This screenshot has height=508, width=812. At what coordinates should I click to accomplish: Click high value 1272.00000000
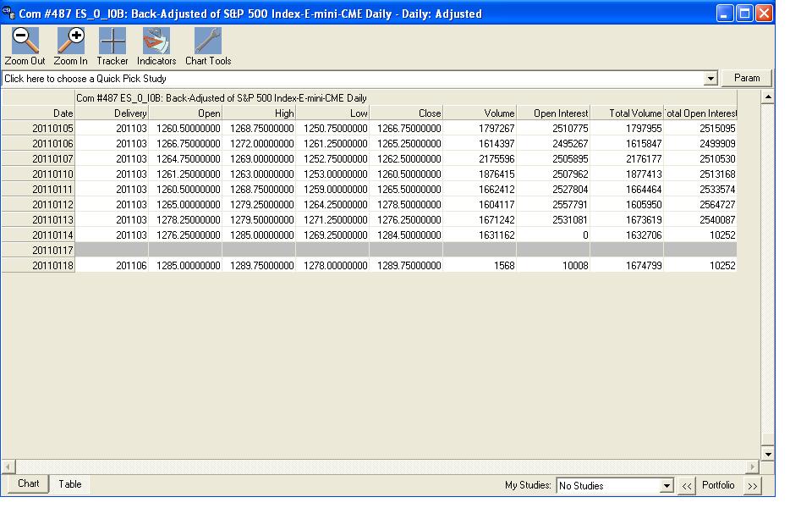tap(259, 144)
